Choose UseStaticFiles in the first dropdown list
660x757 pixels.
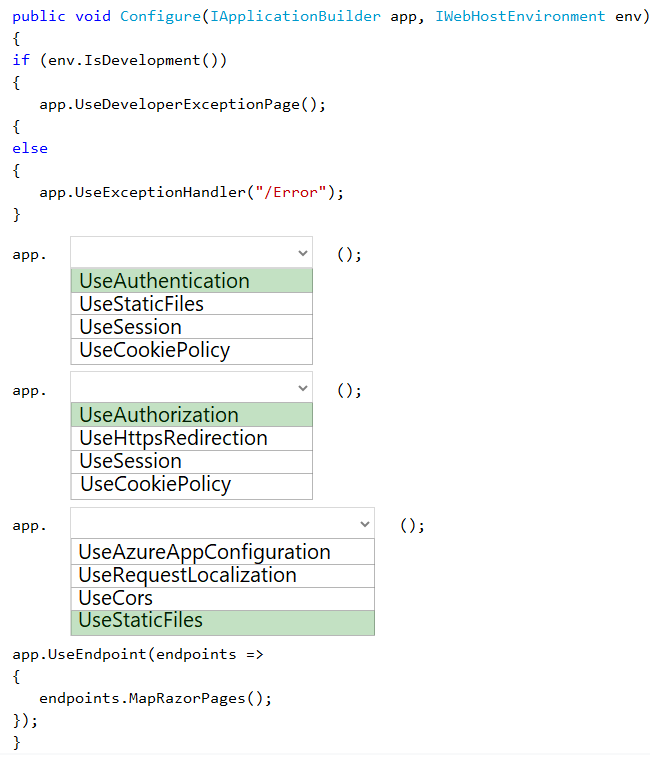[192, 304]
